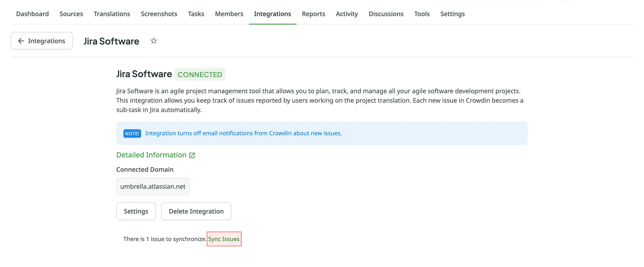
Task: Switch to the Activity tab
Action: tap(347, 14)
